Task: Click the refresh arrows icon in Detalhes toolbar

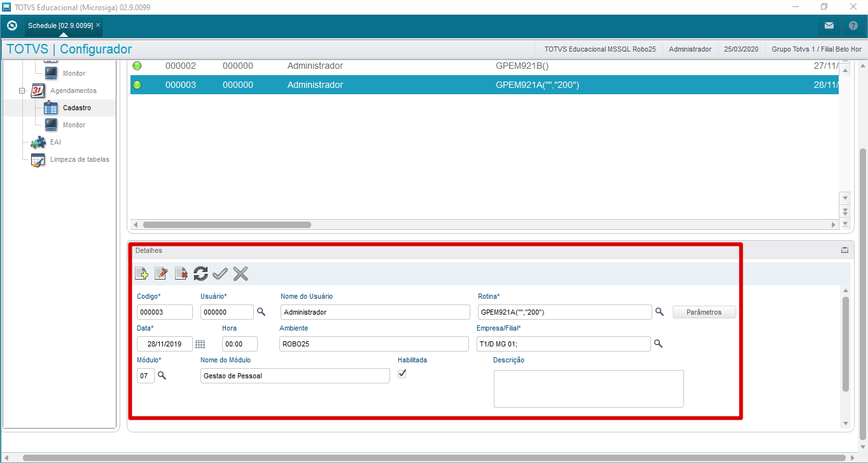Action: click(x=200, y=274)
